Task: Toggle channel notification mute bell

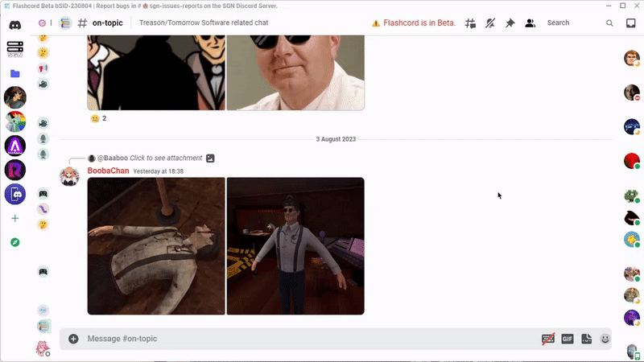Action: [x=490, y=23]
